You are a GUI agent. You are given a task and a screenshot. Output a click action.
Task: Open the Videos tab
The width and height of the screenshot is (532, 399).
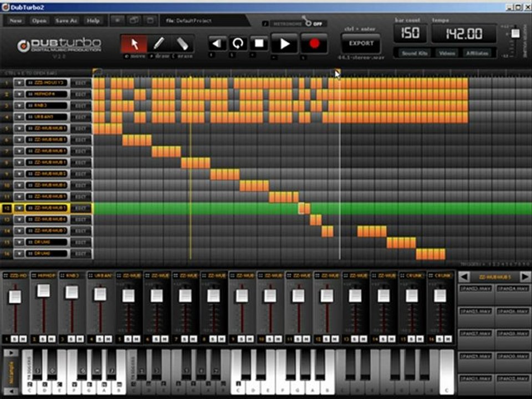[x=447, y=53]
